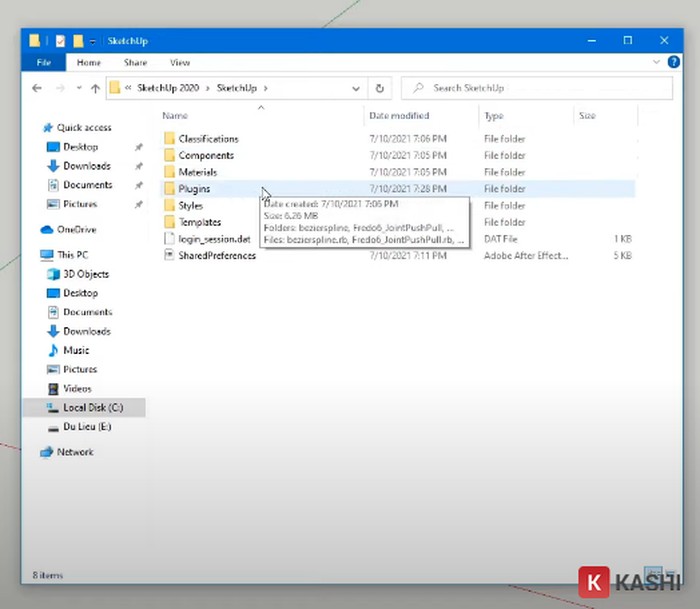Click Classifications date 7/10/2021 7:06 PM
This screenshot has width=700, height=609.
[408, 139]
